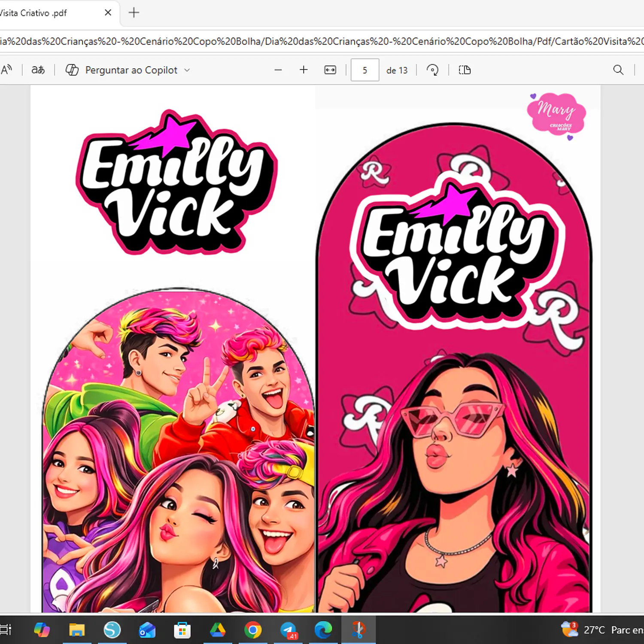Zoom out using the minus icon
Viewport: 644px width, 644px height.
[278, 70]
